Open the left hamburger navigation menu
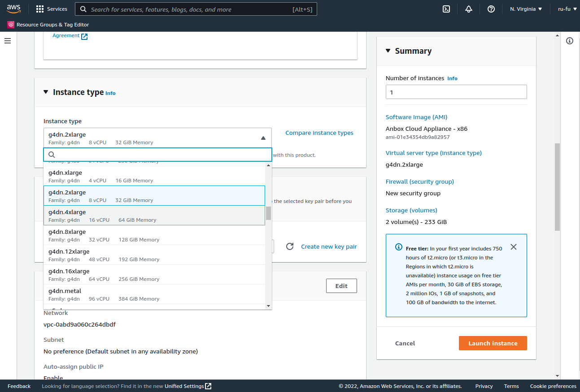 8,41
